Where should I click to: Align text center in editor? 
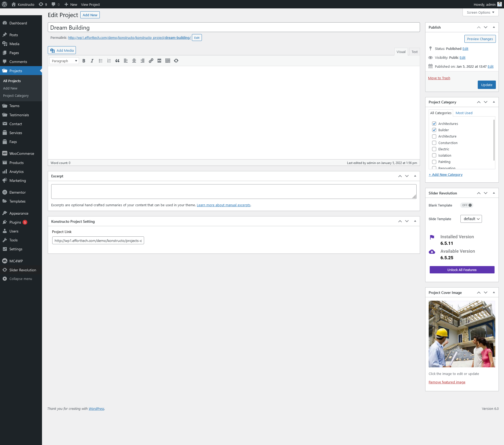pos(134,61)
